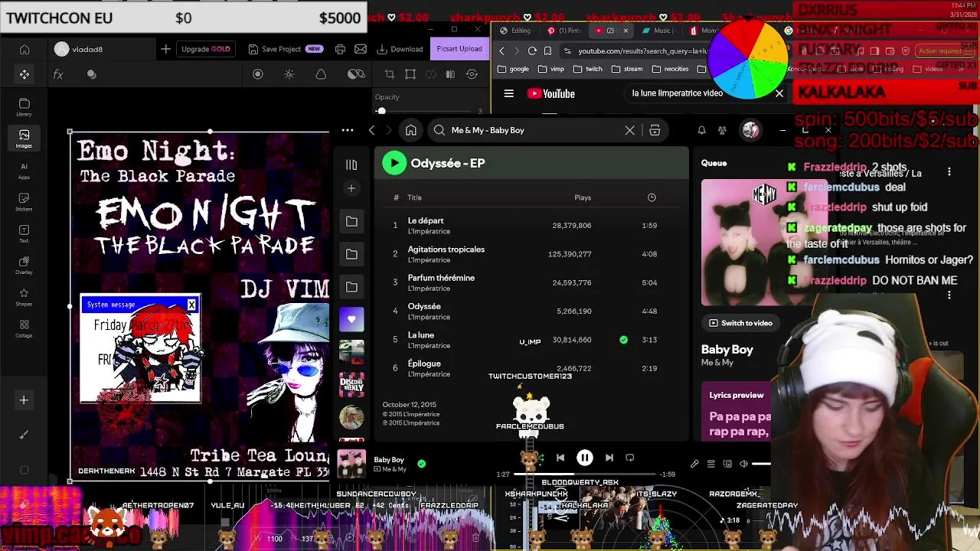
Task: Open neocities bookmarks folder
Action: click(670, 69)
